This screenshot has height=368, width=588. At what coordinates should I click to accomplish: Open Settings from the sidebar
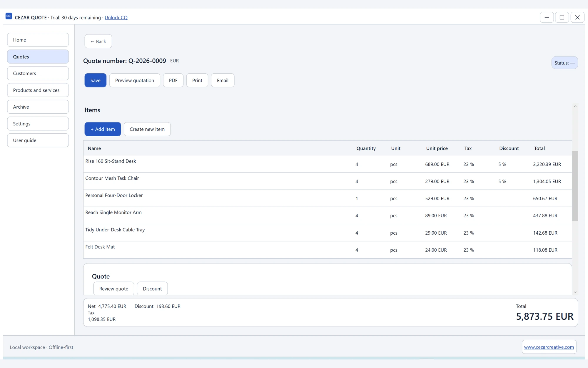[38, 124]
